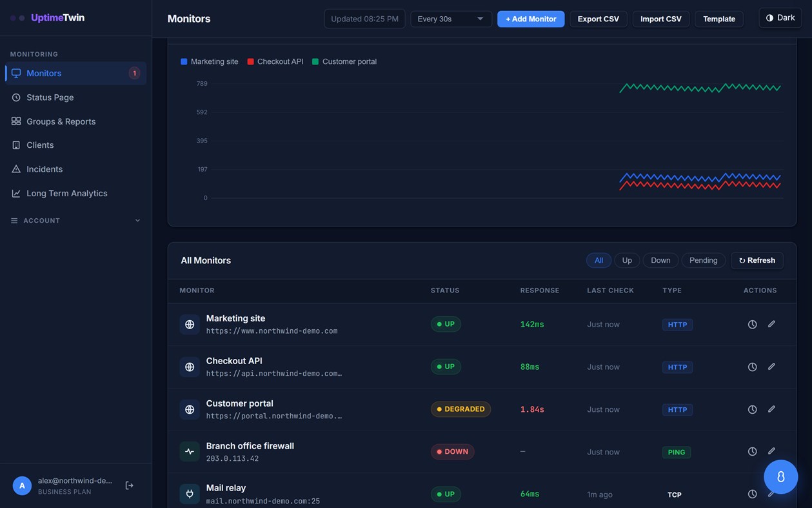The height and width of the screenshot is (508, 812).
Task: Filter monitors by Up status
Action: click(627, 260)
